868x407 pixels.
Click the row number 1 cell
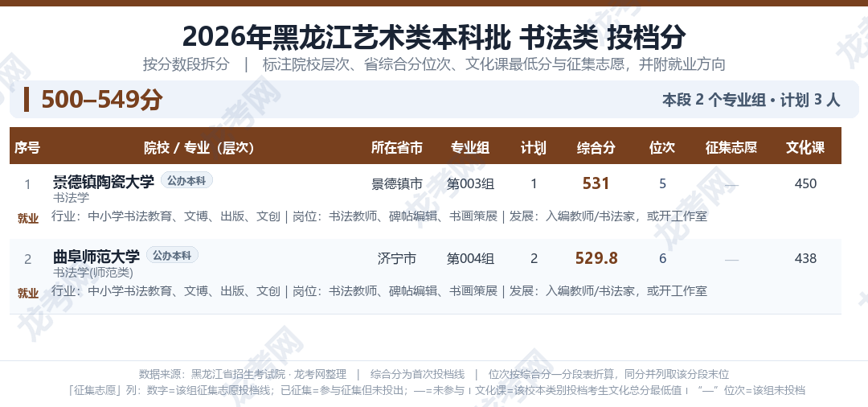27,184
